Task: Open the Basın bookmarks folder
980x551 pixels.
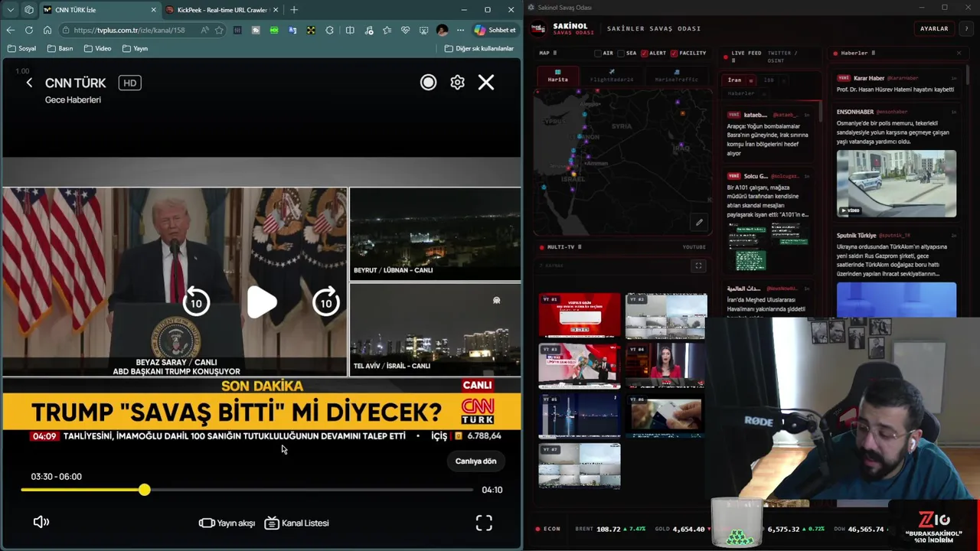Action: click(60, 48)
